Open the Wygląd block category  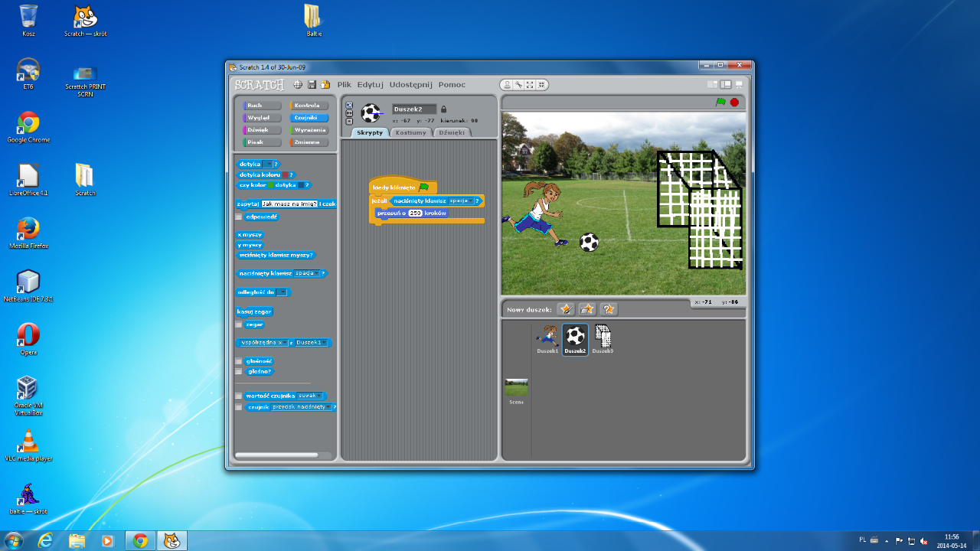(263, 118)
